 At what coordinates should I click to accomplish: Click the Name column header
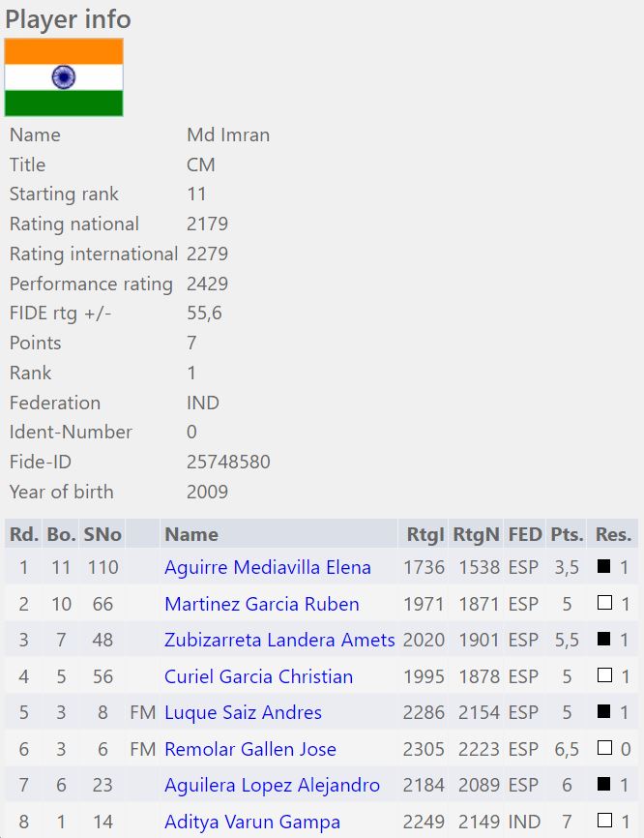pos(191,534)
